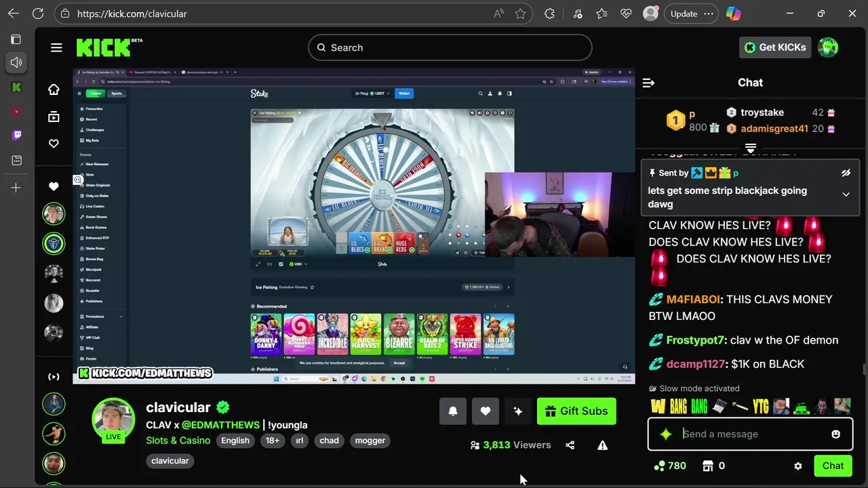868x488 pixels.
Task: Click the W emote in quick emotes row
Action: [x=658, y=407]
